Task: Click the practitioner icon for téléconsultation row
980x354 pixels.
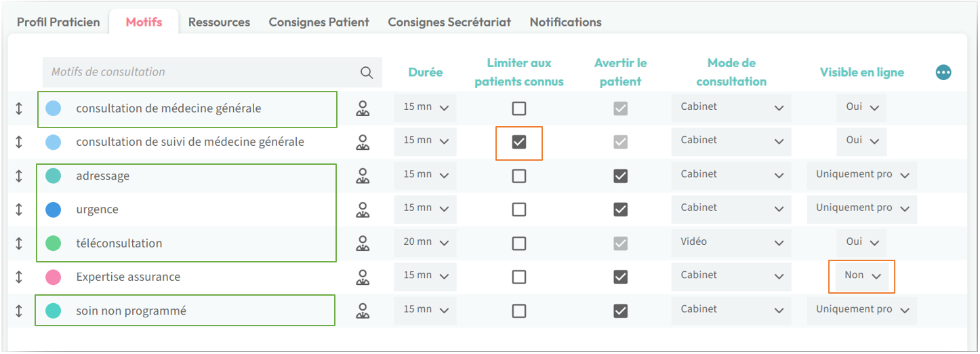Action: pyautogui.click(x=363, y=243)
